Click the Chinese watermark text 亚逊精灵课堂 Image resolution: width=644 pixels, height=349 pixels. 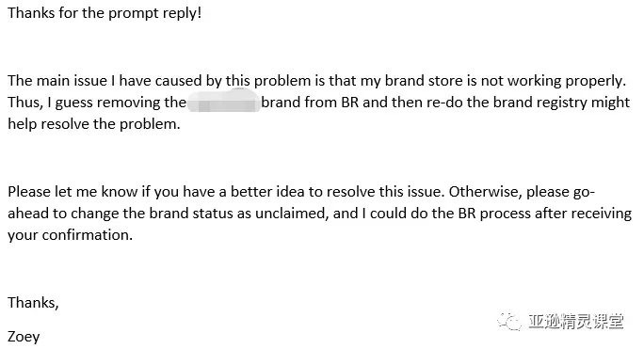[575, 321]
